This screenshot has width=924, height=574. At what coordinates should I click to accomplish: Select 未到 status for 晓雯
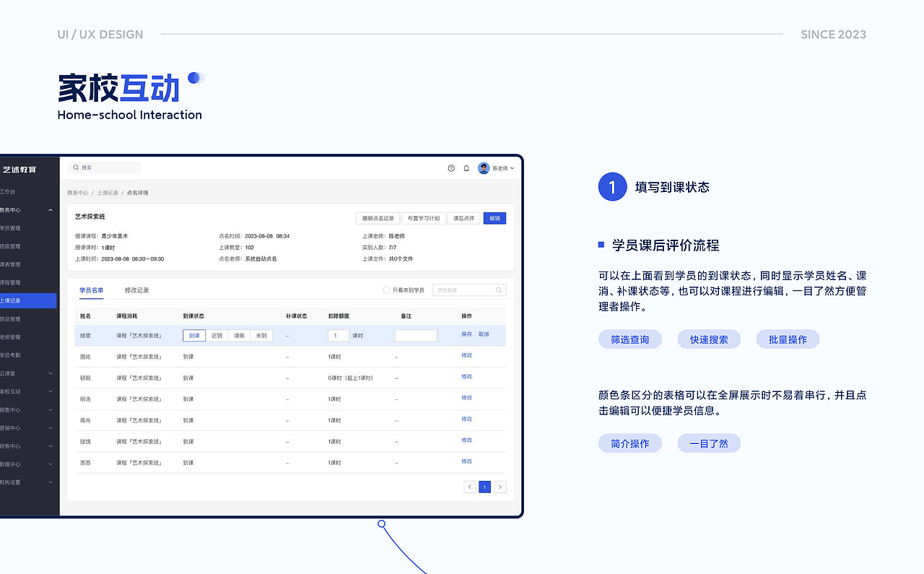(x=261, y=336)
